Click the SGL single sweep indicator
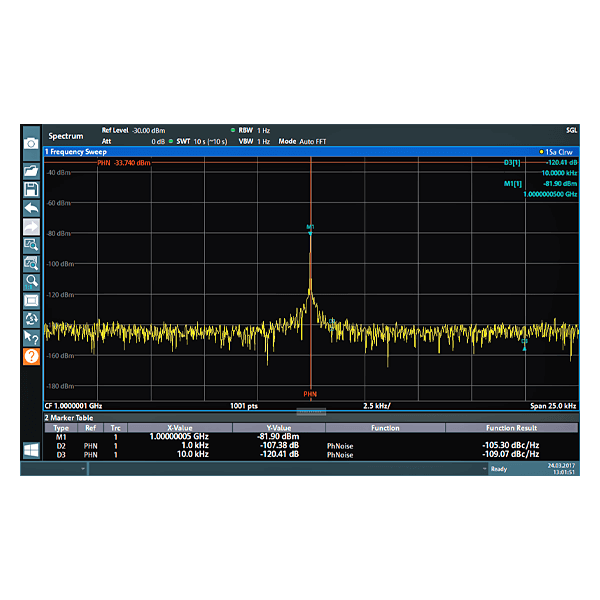Viewport: 600px width, 600px height. [x=571, y=130]
